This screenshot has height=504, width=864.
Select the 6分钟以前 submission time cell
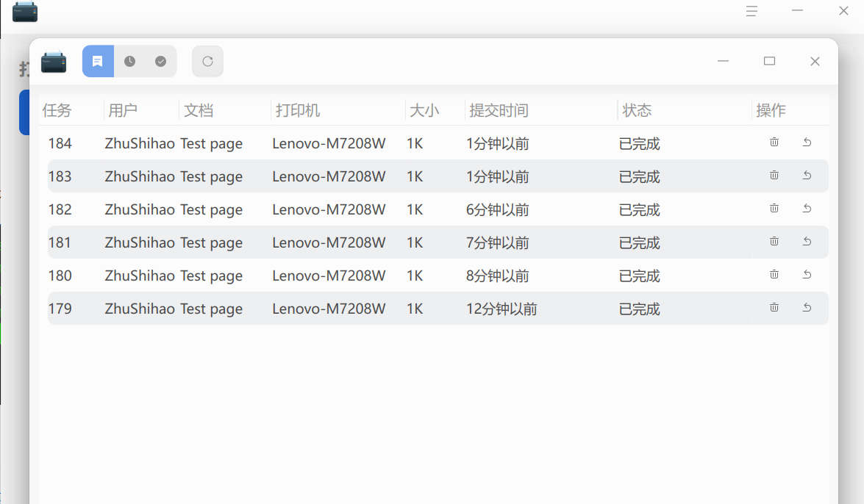coord(498,210)
